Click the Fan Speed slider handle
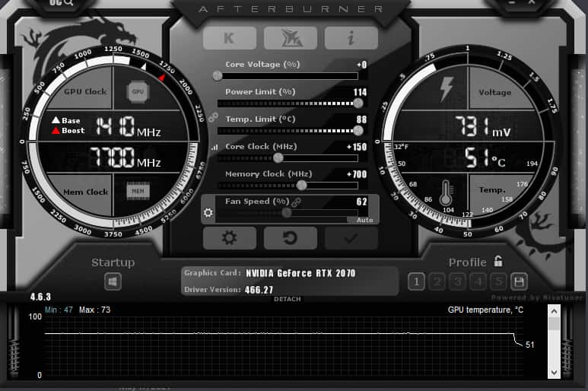Image resolution: width=588 pixels, height=391 pixels. coord(287,213)
